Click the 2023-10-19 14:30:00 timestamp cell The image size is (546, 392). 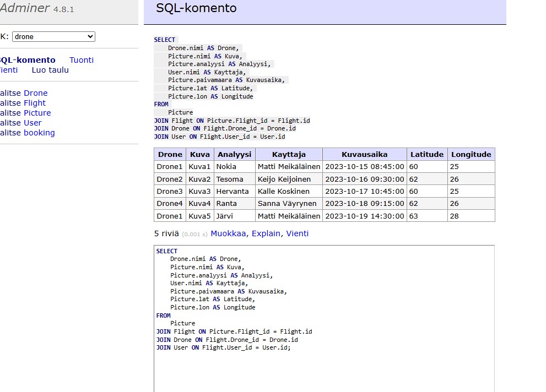[364, 216]
